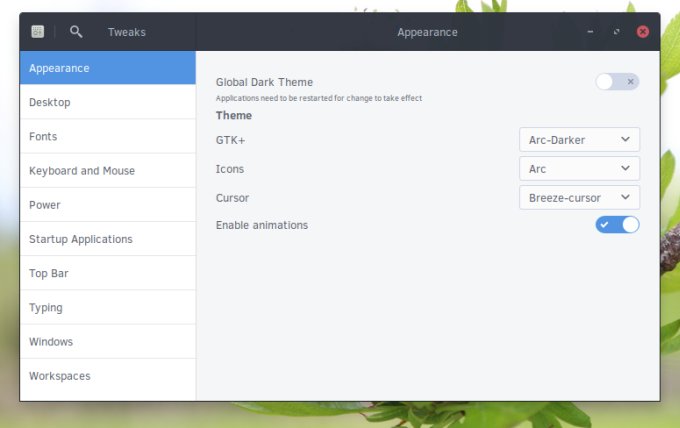Click the Tweaks title in header bar
The image size is (680, 428).
tap(127, 32)
